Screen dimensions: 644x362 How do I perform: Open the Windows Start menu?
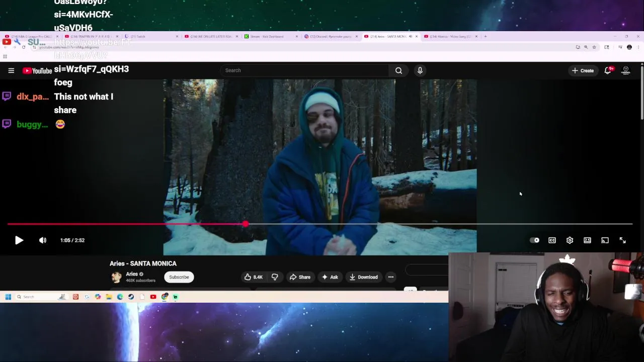click(8, 297)
